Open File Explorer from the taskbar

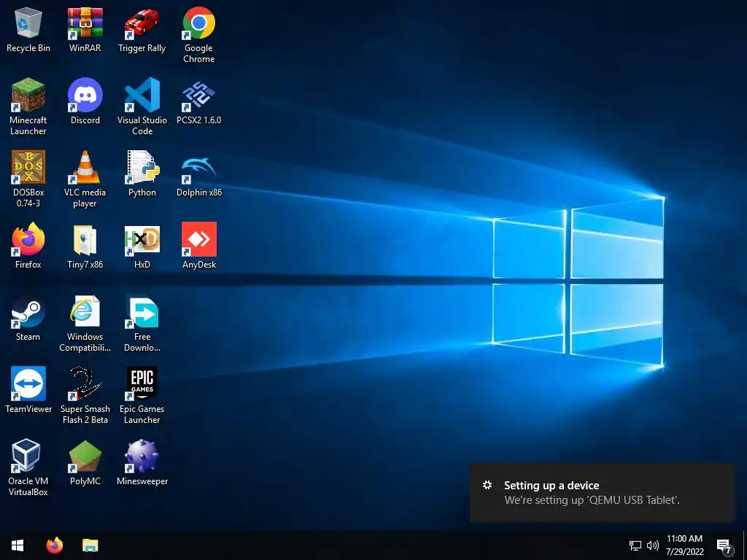90,545
